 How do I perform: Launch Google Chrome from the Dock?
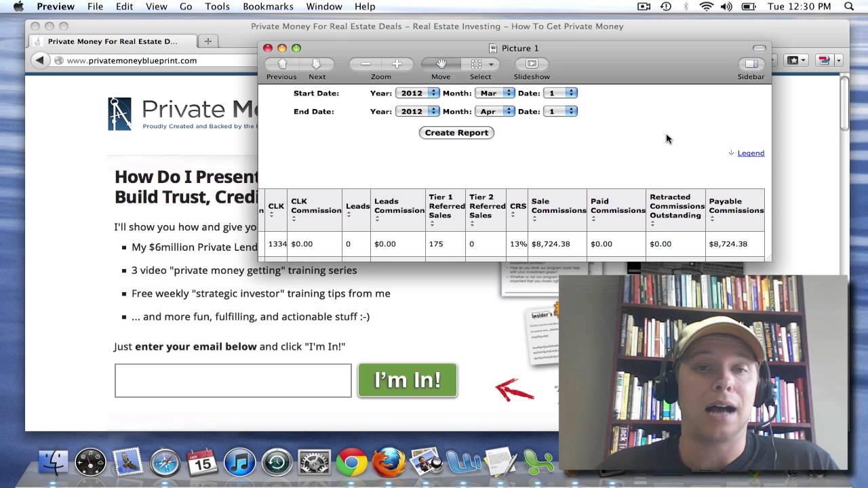[x=351, y=463]
